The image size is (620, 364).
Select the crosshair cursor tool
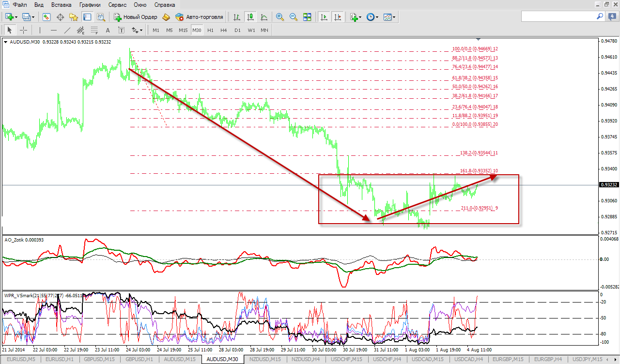tap(23, 30)
